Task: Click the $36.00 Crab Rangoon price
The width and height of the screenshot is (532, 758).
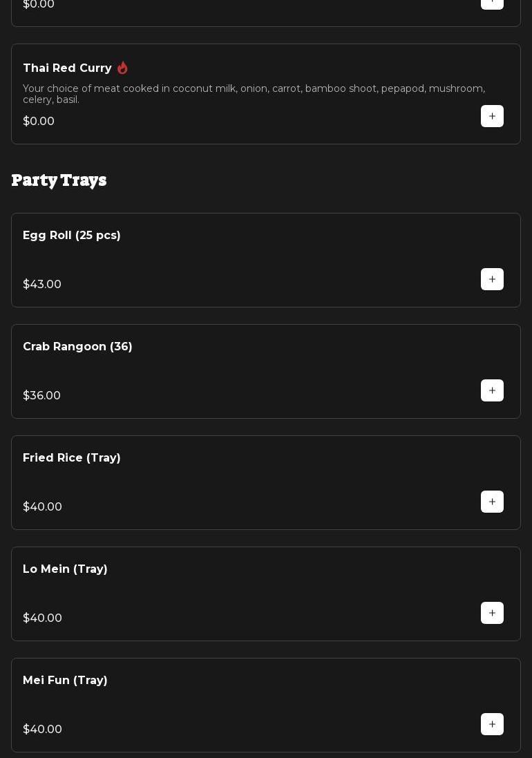Action: tap(41, 396)
